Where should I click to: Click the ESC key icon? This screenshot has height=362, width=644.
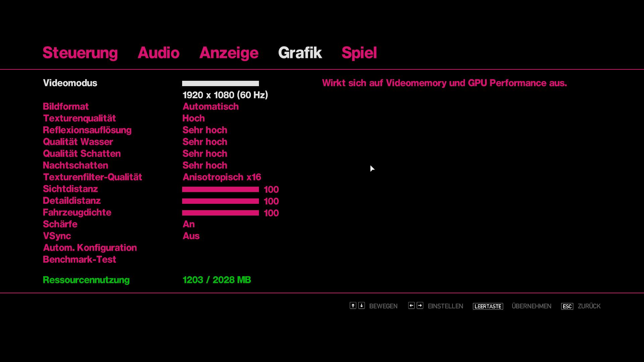point(567,306)
